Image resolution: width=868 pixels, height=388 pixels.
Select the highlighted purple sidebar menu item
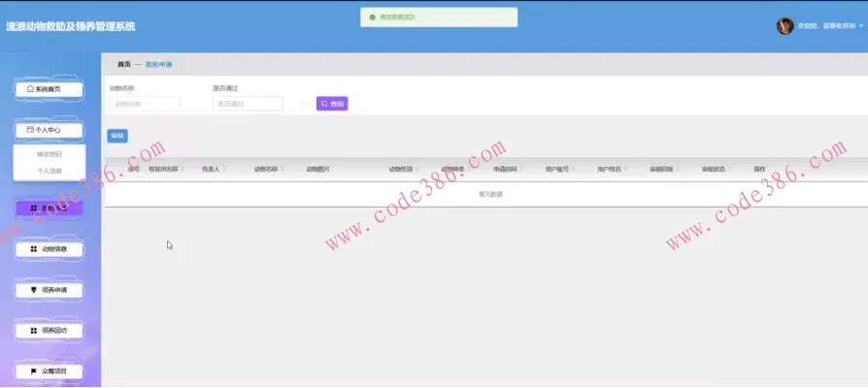coord(49,209)
